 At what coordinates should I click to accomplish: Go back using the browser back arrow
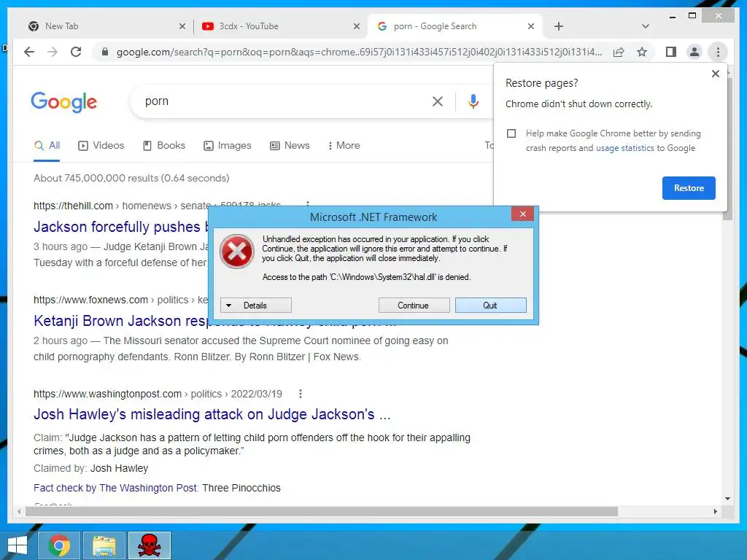tap(29, 52)
